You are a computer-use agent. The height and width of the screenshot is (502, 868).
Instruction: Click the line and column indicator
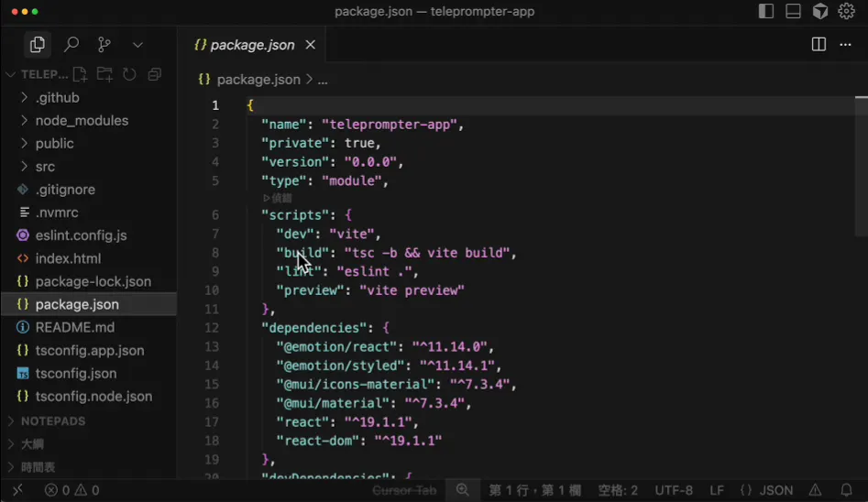tap(534, 490)
